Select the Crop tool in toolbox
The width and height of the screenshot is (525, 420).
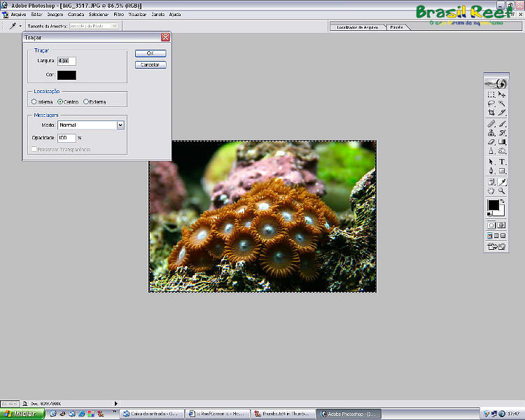(x=491, y=112)
